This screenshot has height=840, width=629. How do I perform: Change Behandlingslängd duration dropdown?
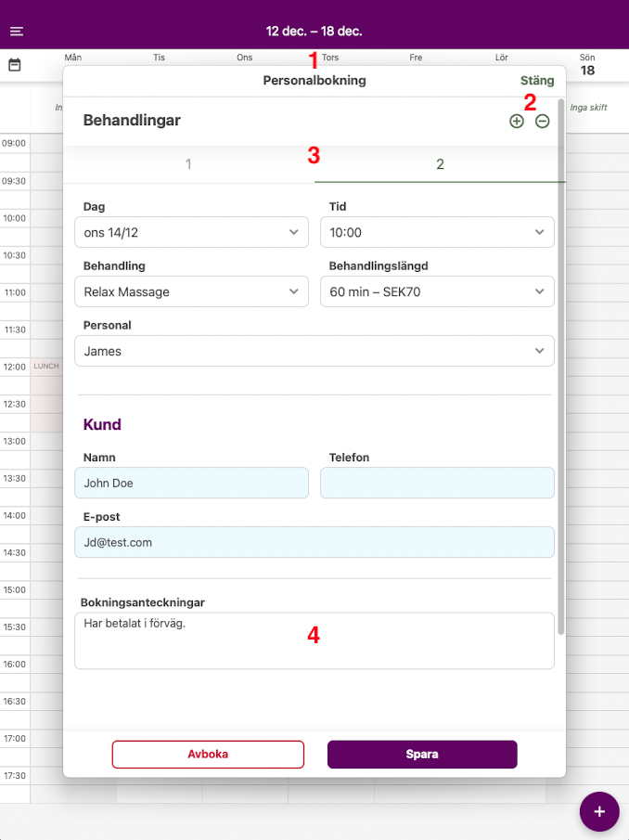437,291
